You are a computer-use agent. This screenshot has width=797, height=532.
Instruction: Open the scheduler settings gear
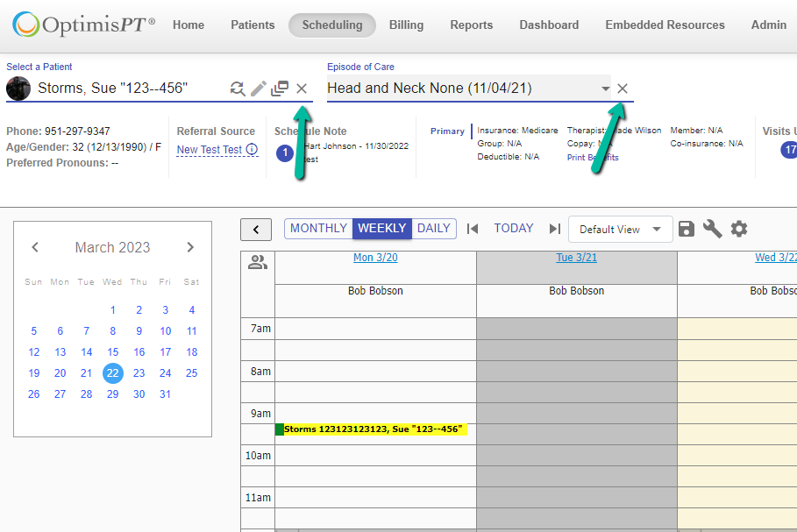tap(739, 229)
